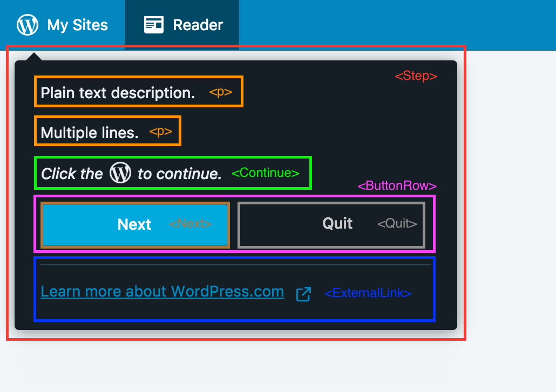556x392 pixels.
Task: Click the Reader newspaper icon
Action: [154, 25]
